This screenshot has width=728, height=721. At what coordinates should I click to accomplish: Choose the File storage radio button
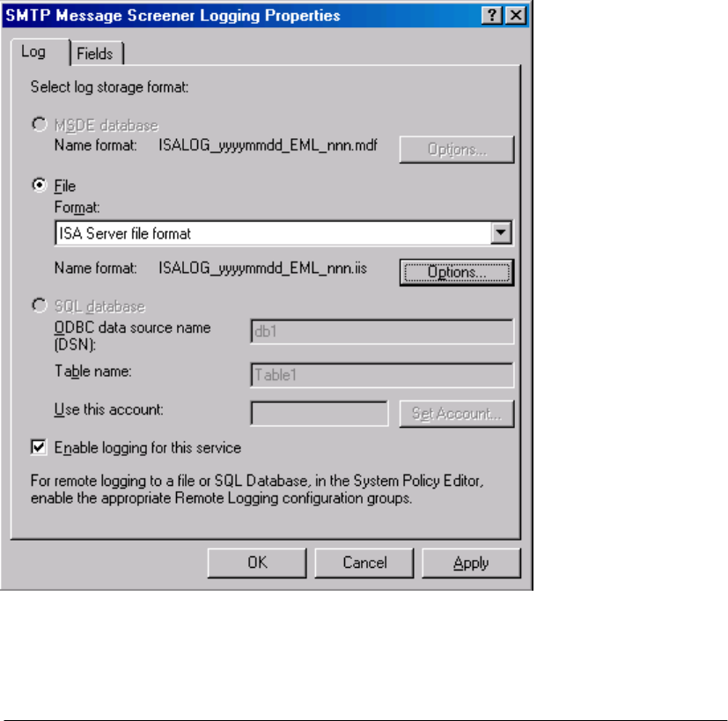coord(40,185)
